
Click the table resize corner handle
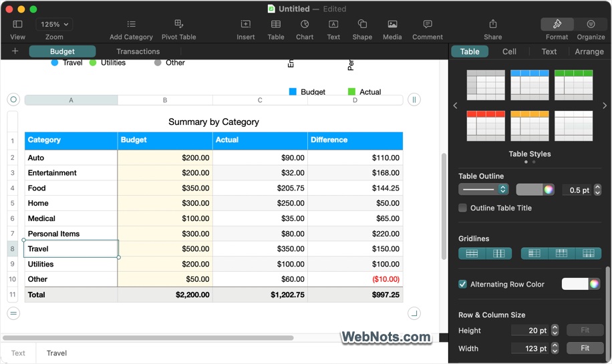point(414,313)
